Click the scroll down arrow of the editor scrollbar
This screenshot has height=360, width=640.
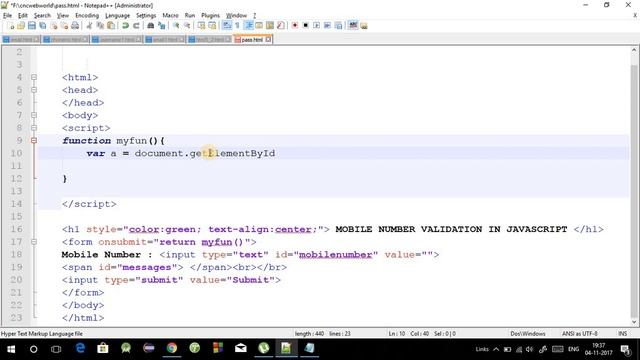pos(634,322)
